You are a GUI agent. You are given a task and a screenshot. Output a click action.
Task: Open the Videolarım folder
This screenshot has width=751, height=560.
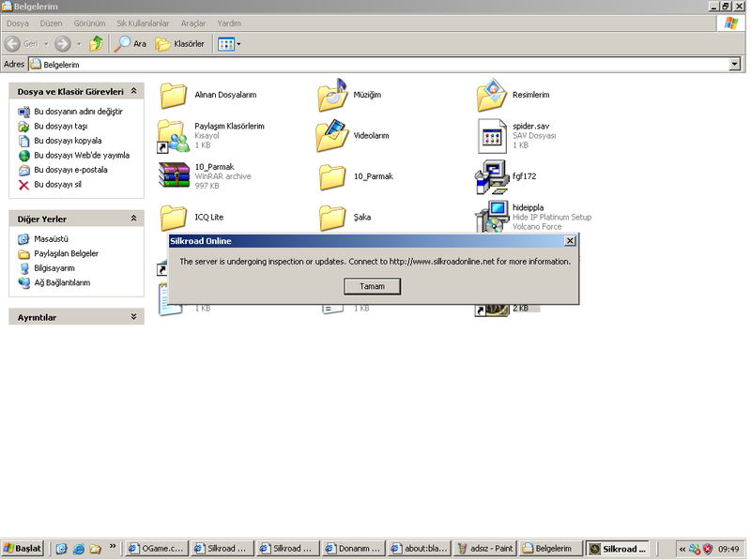[x=332, y=136]
